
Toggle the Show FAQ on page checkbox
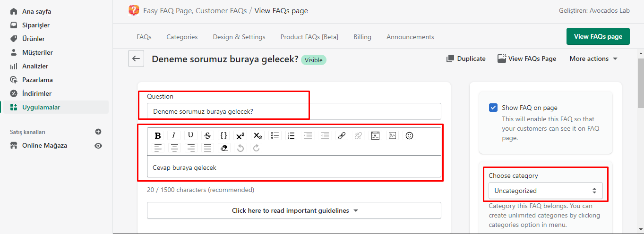click(x=493, y=108)
